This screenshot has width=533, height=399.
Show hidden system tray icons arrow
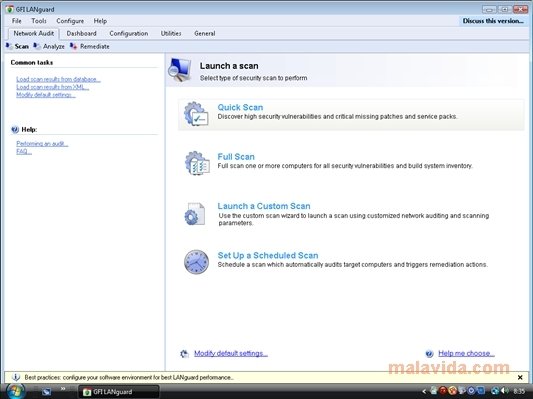pos(424,392)
